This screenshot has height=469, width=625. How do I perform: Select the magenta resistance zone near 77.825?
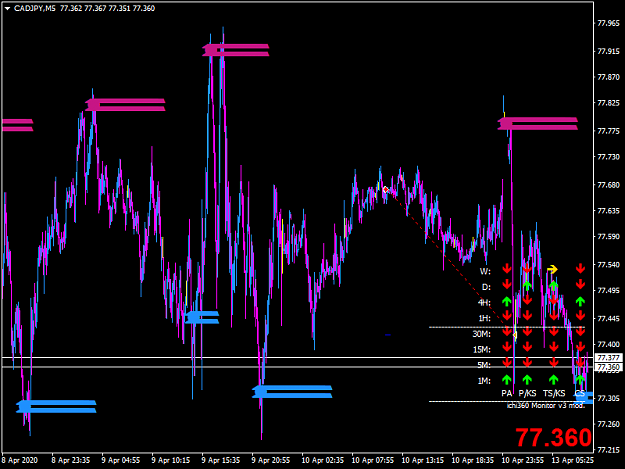click(x=126, y=105)
